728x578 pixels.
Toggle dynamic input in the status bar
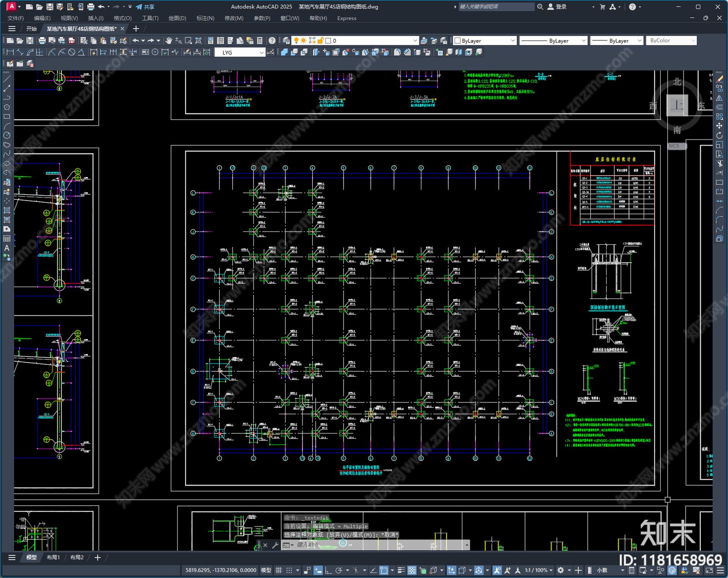pyautogui.click(x=318, y=570)
